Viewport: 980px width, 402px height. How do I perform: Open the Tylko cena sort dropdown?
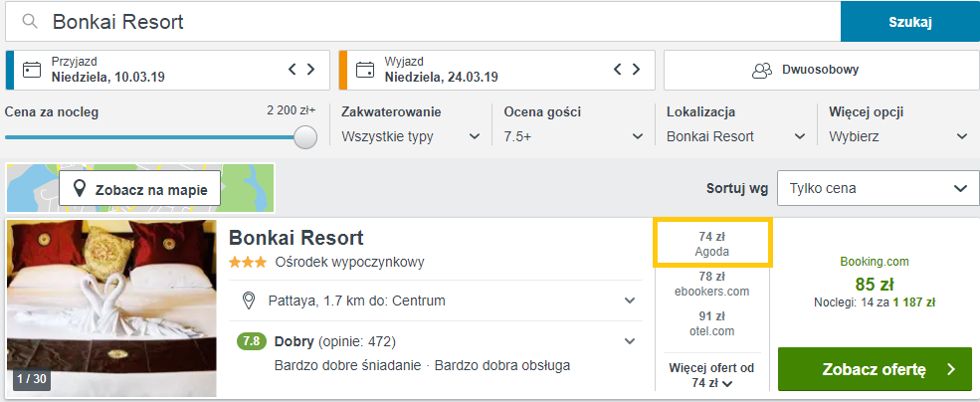[x=879, y=188]
